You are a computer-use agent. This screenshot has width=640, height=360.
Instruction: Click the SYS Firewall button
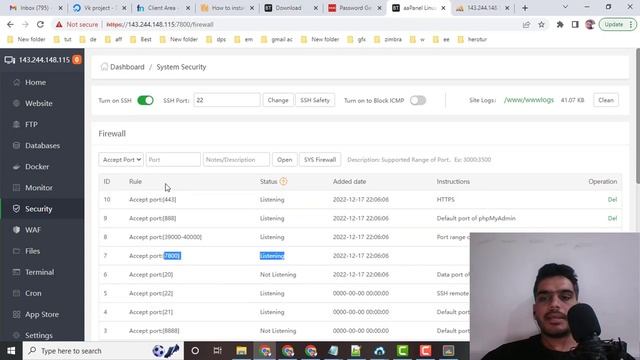[x=320, y=160]
